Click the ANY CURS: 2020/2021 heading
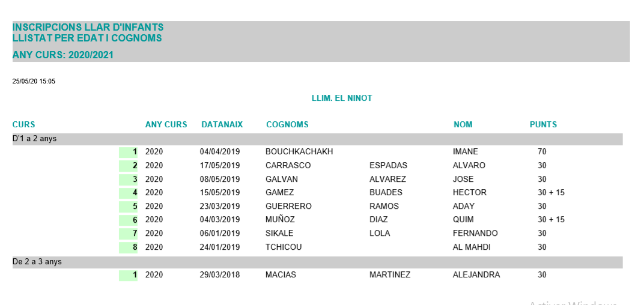The width and height of the screenshot is (644, 305). (x=63, y=55)
